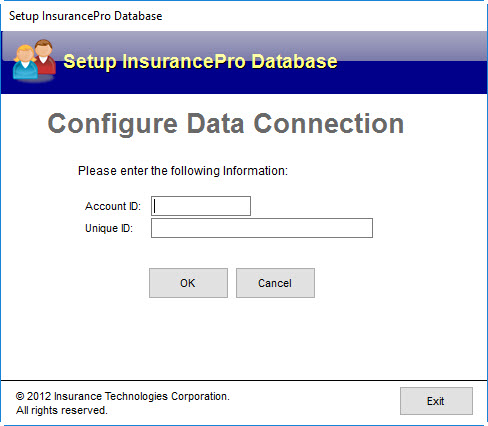Quit setup via the Exit button
This screenshot has width=488, height=426.
coord(436,401)
